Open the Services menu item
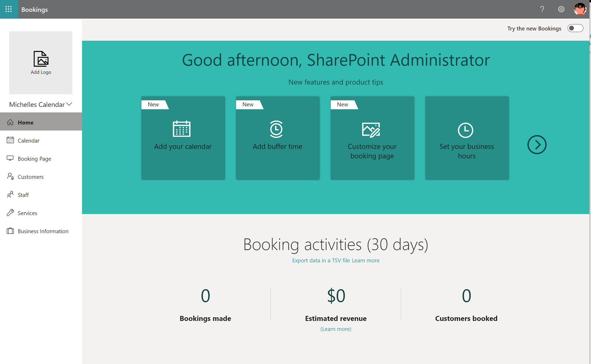Viewport: 591px width, 364px height. tap(41, 213)
